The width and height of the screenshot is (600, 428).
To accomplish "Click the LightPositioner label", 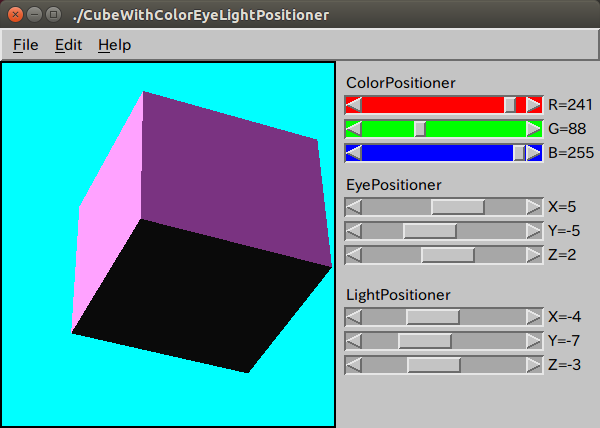I will coord(398,295).
